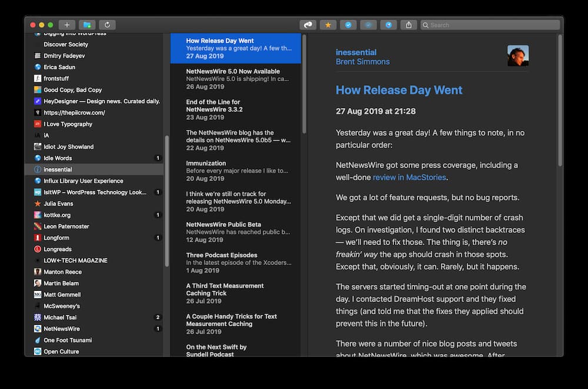Click Erica Sadun feed globe icon
This screenshot has width=588, height=389.
tap(38, 67)
